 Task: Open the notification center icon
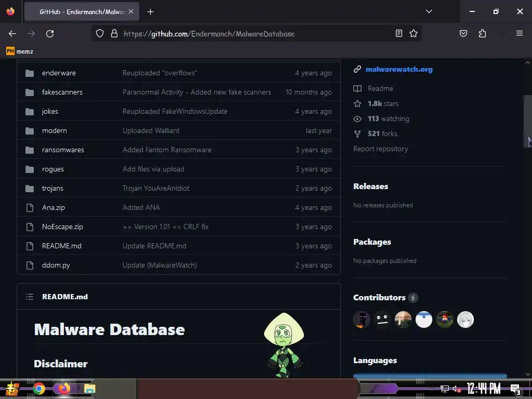pos(515,390)
